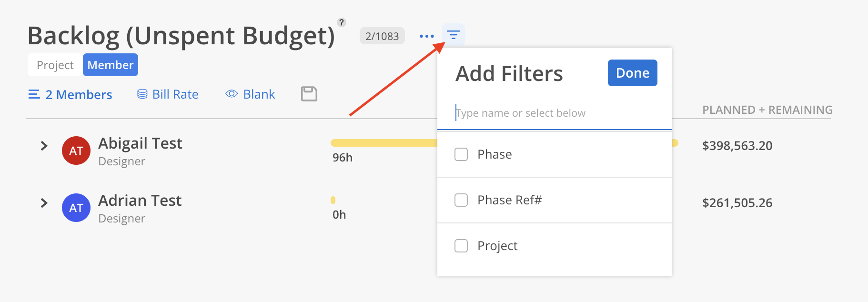The height and width of the screenshot is (302, 868).
Task: Open the 2 Members selector
Action: click(x=71, y=94)
